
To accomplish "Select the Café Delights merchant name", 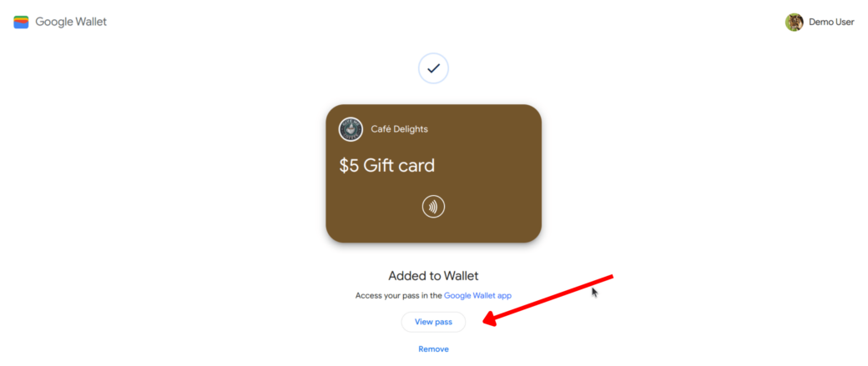I will [x=399, y=129].
